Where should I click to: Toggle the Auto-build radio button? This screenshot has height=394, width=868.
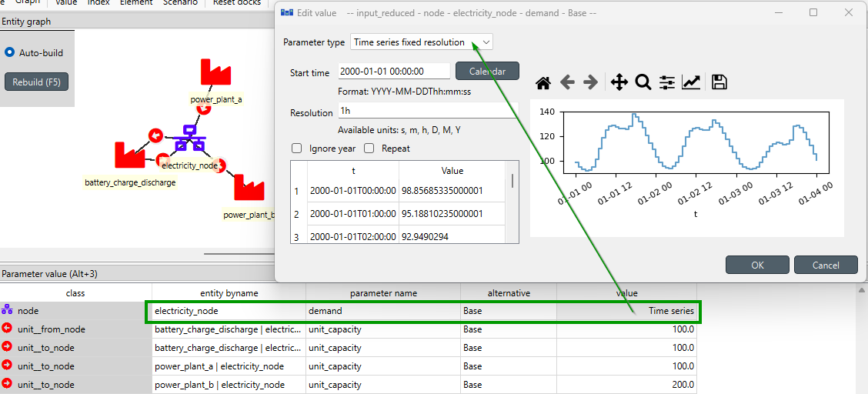tap(10, 52)
